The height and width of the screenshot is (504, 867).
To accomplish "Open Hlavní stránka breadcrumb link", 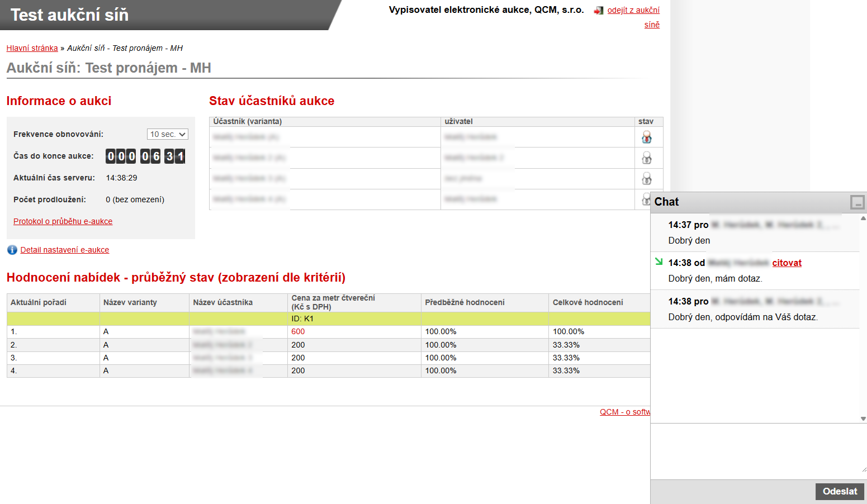I will (x=32, y=48).
